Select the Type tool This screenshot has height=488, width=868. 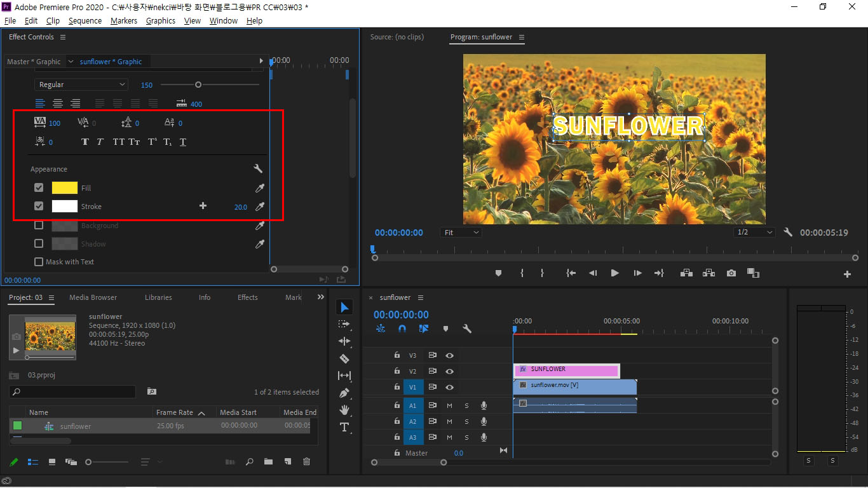(344, 427)
